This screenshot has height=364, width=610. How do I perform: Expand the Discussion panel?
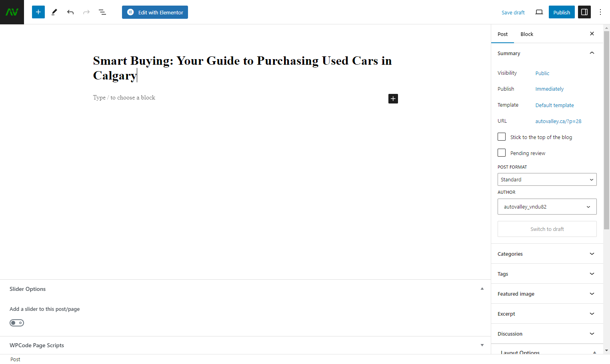(547, 334)
